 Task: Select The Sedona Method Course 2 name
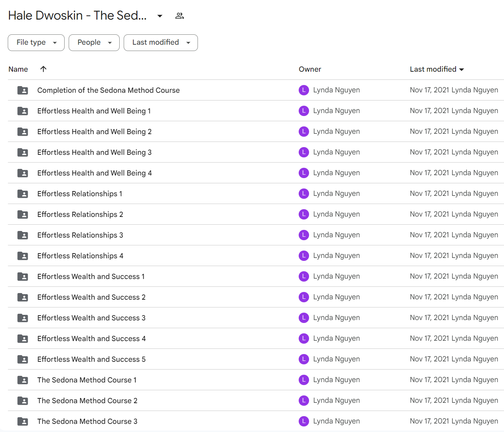tap(87, 401)
